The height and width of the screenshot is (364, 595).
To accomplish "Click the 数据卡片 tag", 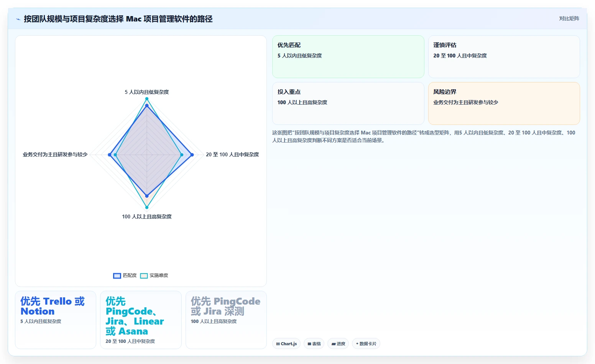I will tap(366, 344).
